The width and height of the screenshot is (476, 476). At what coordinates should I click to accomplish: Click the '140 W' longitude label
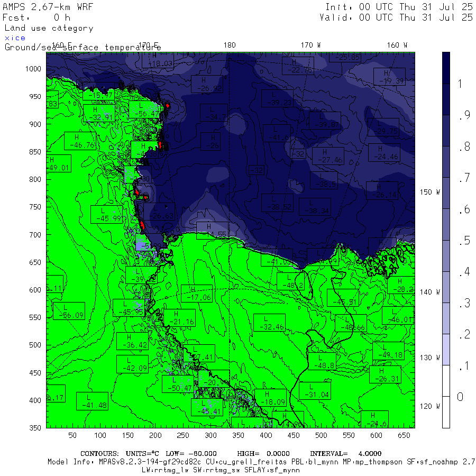tap(429, 292)
